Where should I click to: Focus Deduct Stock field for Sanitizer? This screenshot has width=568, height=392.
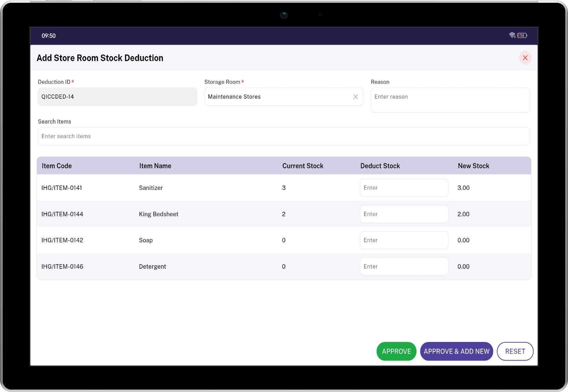(x=404, y=188)
